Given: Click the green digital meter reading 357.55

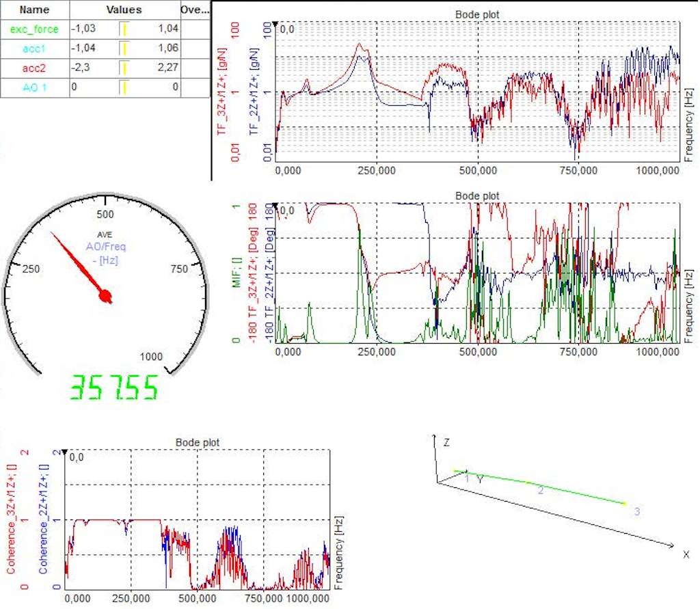Looking at the screenshot, I should [x=114, y=387].
